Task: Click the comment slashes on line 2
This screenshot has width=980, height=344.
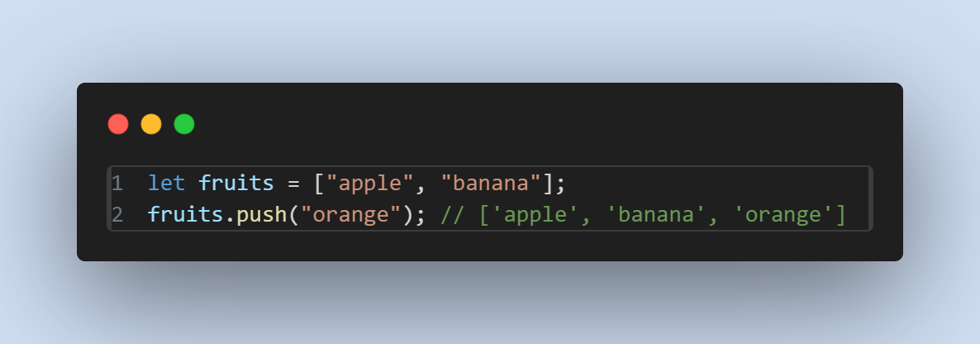Action: (x=453, y=215)
